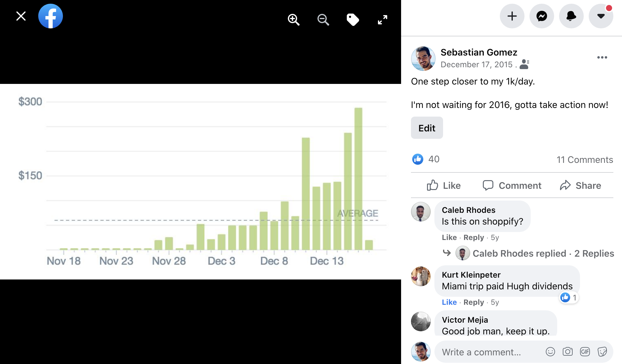The image size is (622, 364).
Task: Tag the photo using the tag icon
Action: coord(353,20)
